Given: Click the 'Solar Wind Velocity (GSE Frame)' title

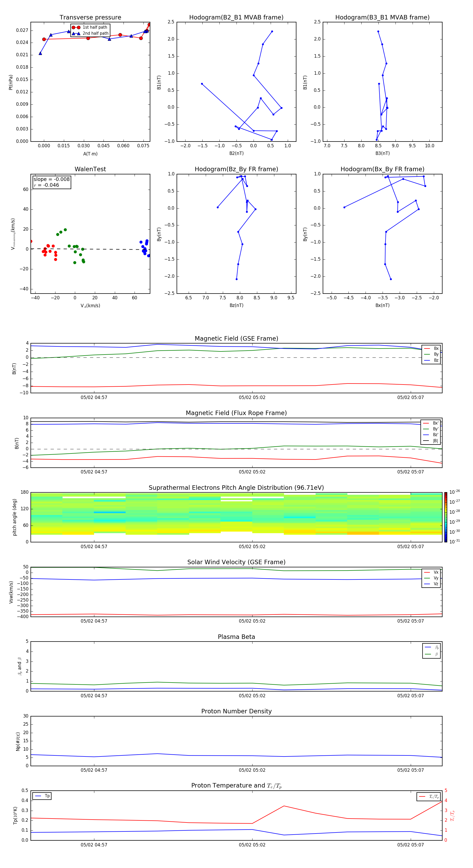Looking at the screenshot, I should pos(236,562).
